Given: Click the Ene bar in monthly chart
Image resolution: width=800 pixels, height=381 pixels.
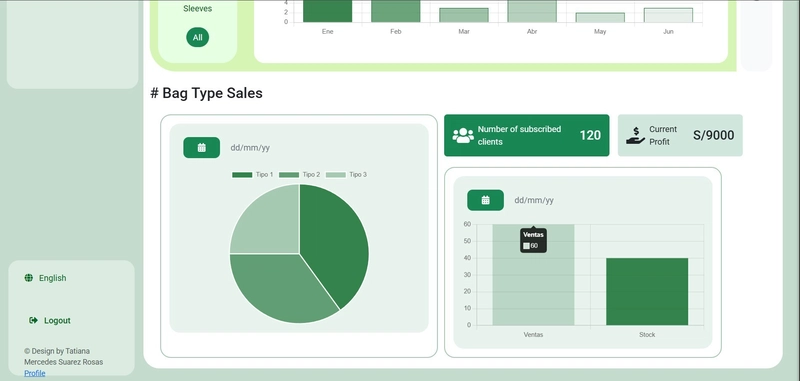Looking at the screenshot, I should [328, 11].
